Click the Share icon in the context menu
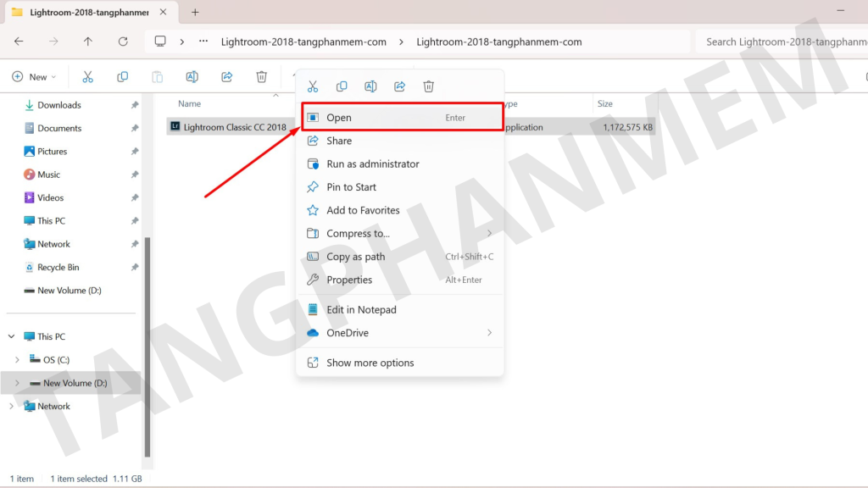Screen dimensions: 868x488 pos(399,86)
